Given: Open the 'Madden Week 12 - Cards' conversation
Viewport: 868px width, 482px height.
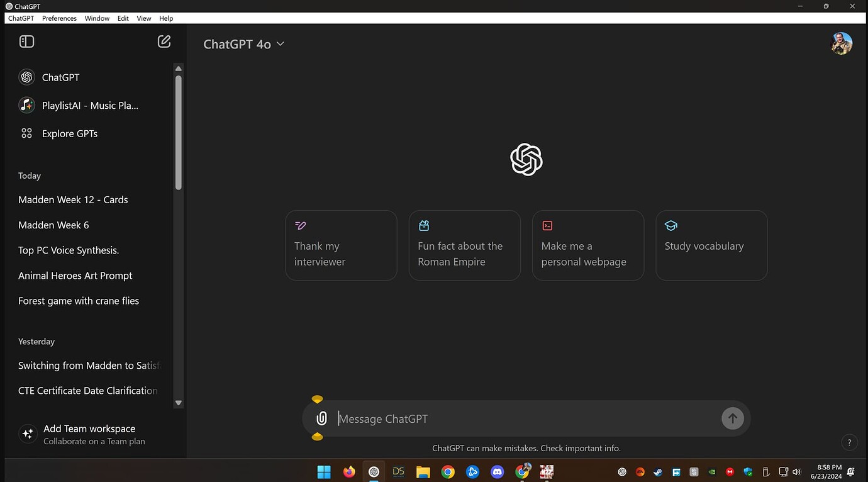Looking at the screenshot, I should [x=72, y=199].
